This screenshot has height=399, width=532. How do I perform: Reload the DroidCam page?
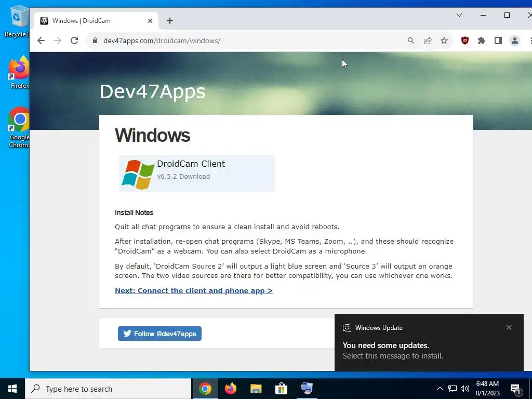(74, 41)
